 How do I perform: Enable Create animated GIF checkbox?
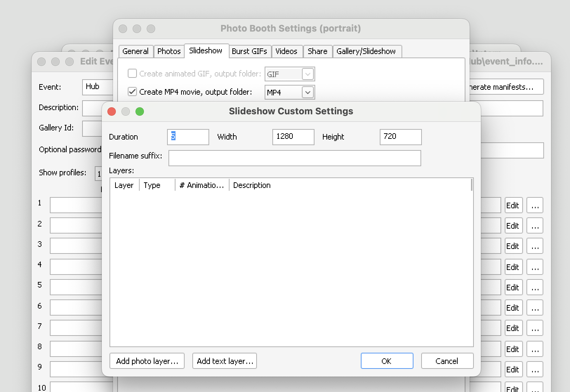(x=132, y=74)
